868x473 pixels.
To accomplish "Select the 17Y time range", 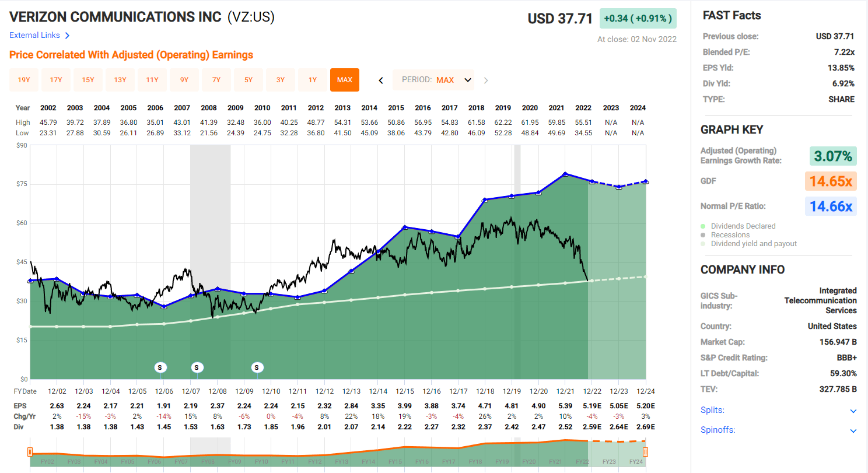I will (56, 80).
